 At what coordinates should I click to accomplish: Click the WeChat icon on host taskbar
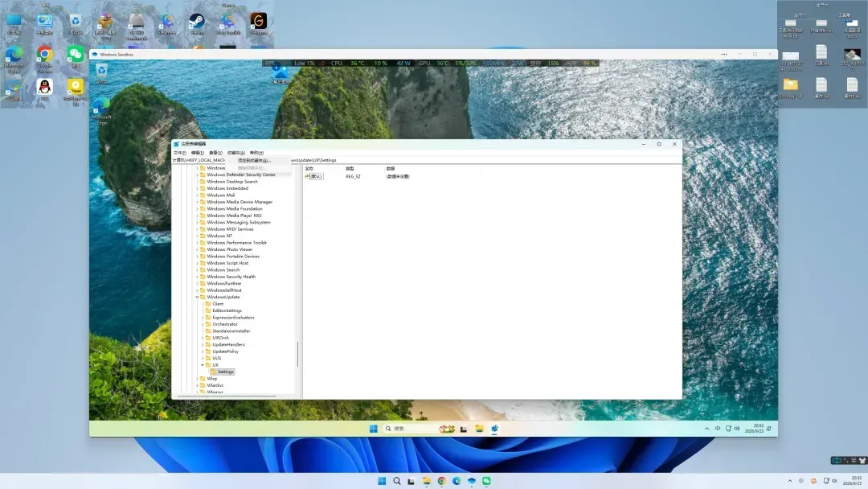click(x=486, y=481)
